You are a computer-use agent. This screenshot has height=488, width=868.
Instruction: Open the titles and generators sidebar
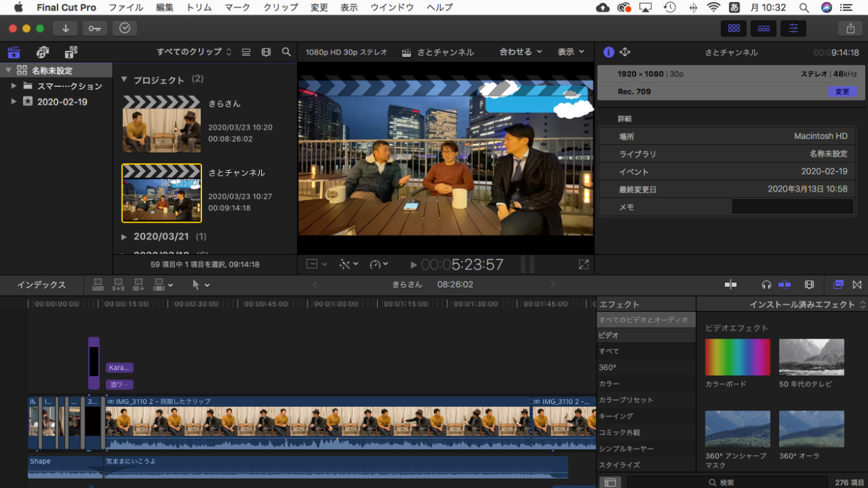(x=71, y=52)
